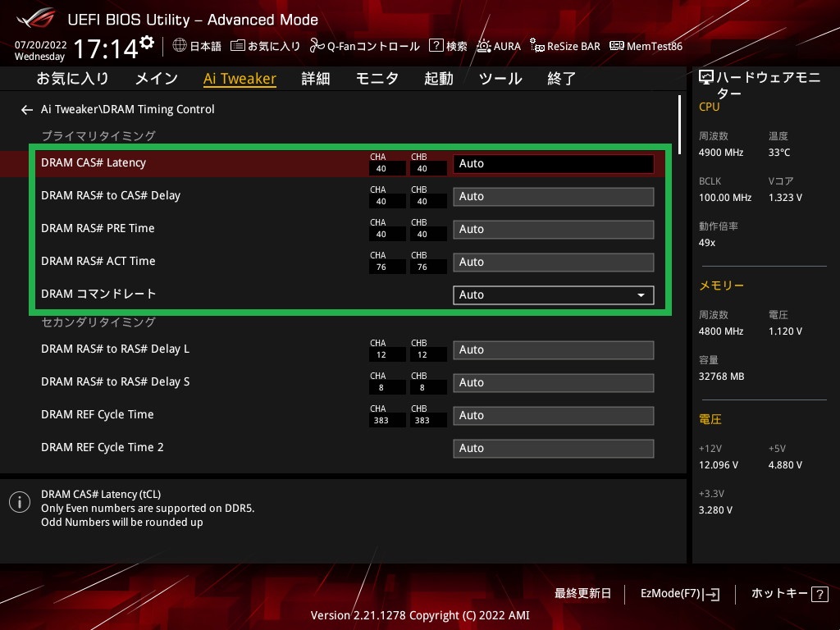Open the 起動 tab
The height and width of the screenshot is (630, 840).
pyautogui.click(x=439, y=79)
